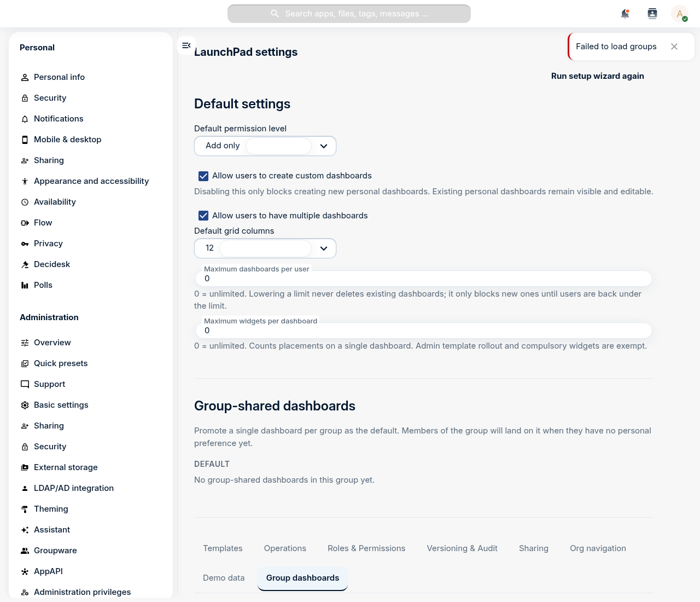Focus the Maximum dashboards per user field

[424, 279]
